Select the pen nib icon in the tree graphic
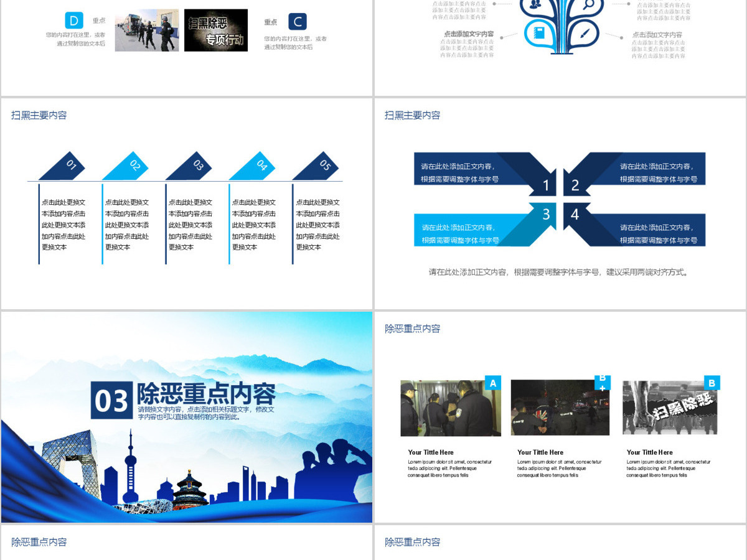This screenshot has height=560, width=747. point(583,33)
